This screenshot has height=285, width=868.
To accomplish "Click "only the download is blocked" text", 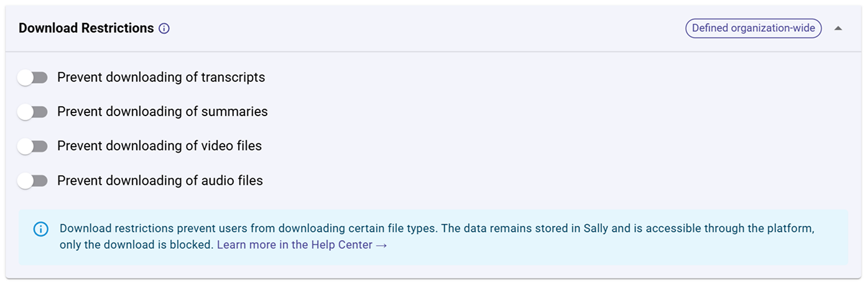I will tap(136, 245).
